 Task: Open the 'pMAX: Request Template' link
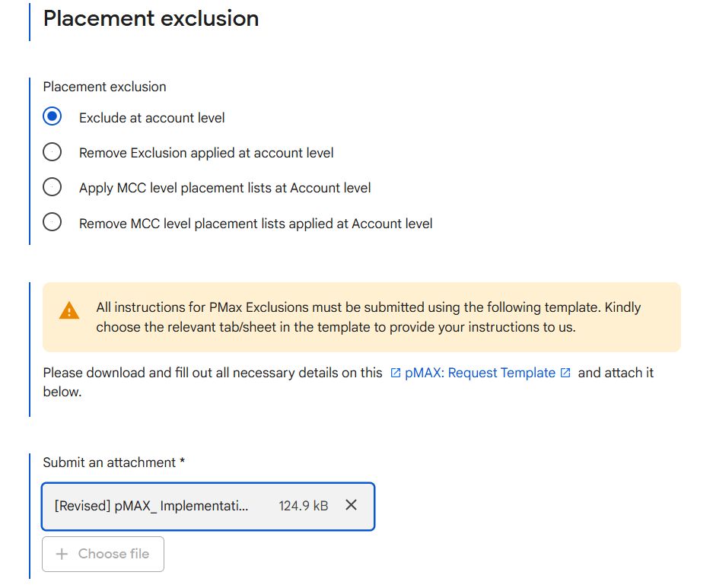click(480, 373)
